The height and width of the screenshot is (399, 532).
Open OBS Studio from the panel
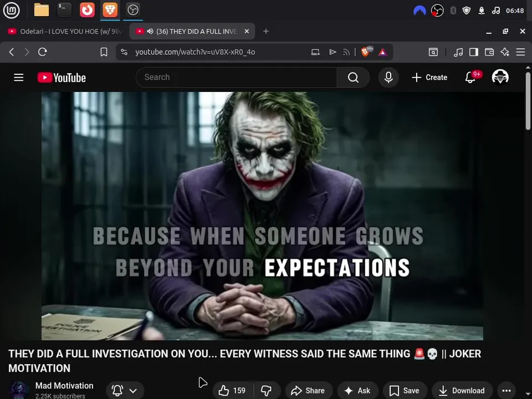(132, 10)
